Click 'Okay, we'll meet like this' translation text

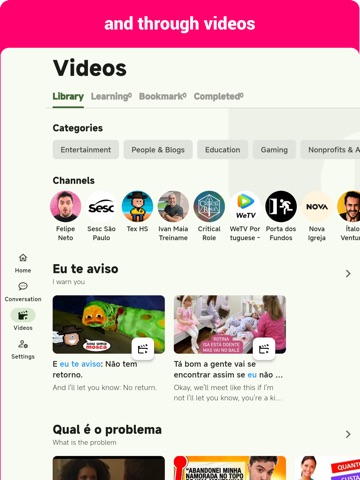tap(228, 393)
